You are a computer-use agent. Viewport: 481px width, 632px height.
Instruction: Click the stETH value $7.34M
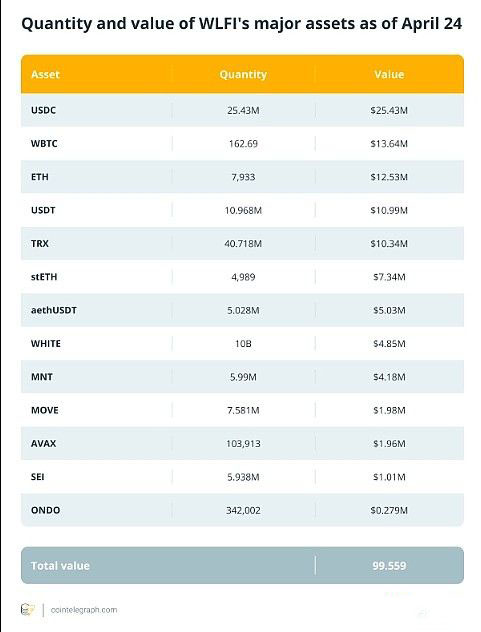[389, 277]
